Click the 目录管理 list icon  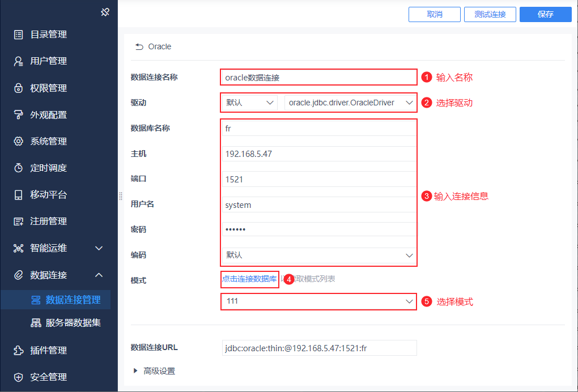click(x=18, y=35)
